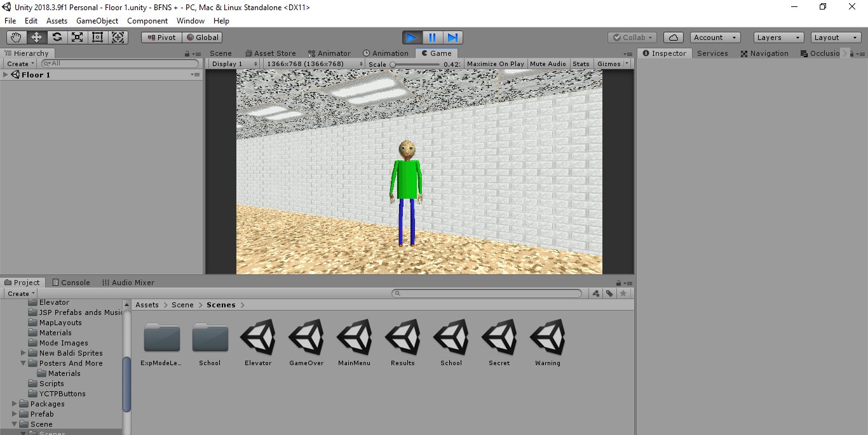
Task: Collapse the Posters And More folder
Action: 24,363
